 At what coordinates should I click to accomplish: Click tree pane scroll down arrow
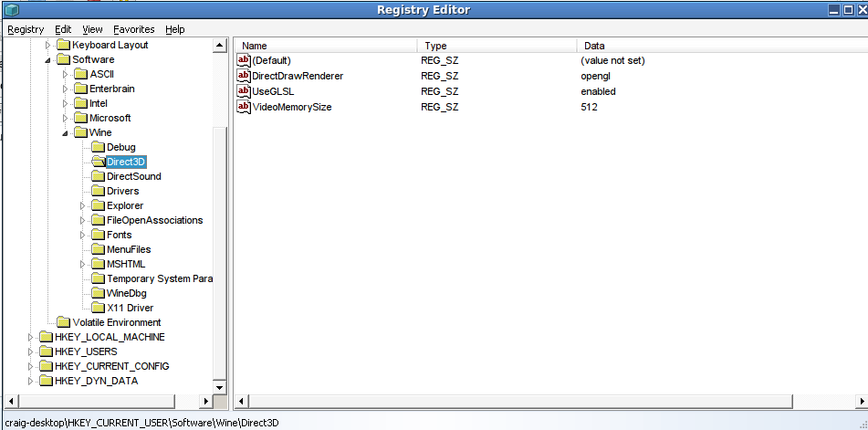(220, 388)
